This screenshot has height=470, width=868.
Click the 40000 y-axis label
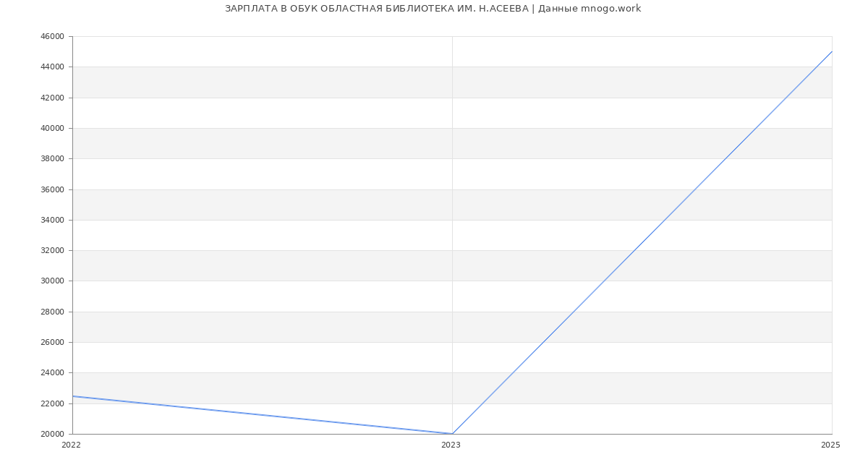click(53, 128)
